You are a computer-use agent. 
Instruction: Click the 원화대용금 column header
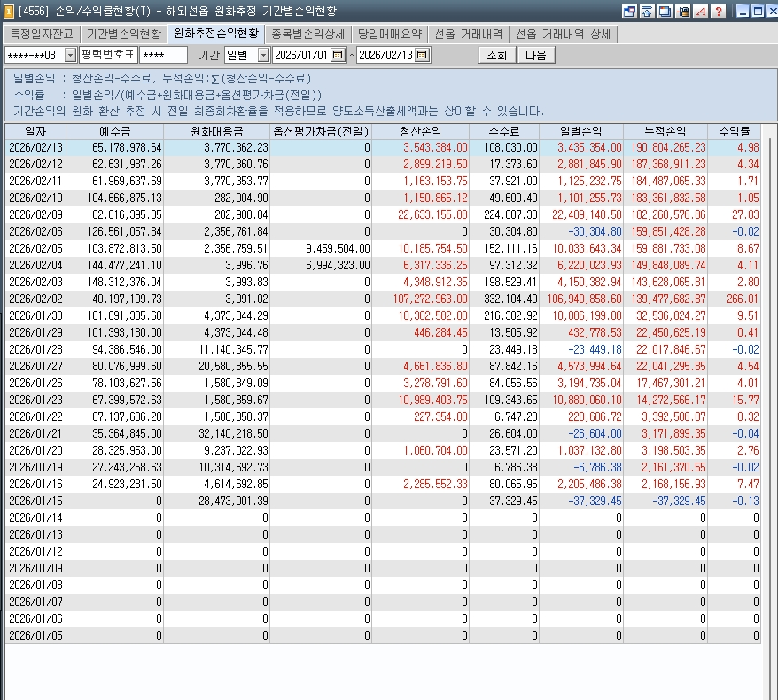217,131
